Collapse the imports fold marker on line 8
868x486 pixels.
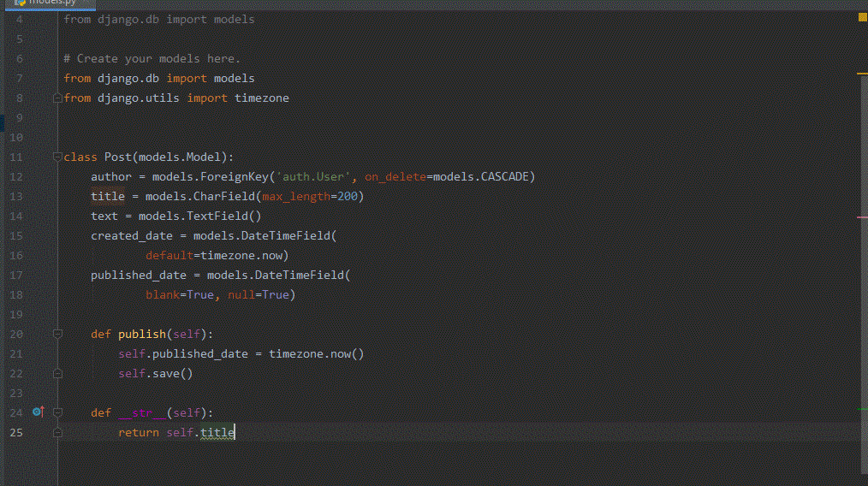pos(57,98)
